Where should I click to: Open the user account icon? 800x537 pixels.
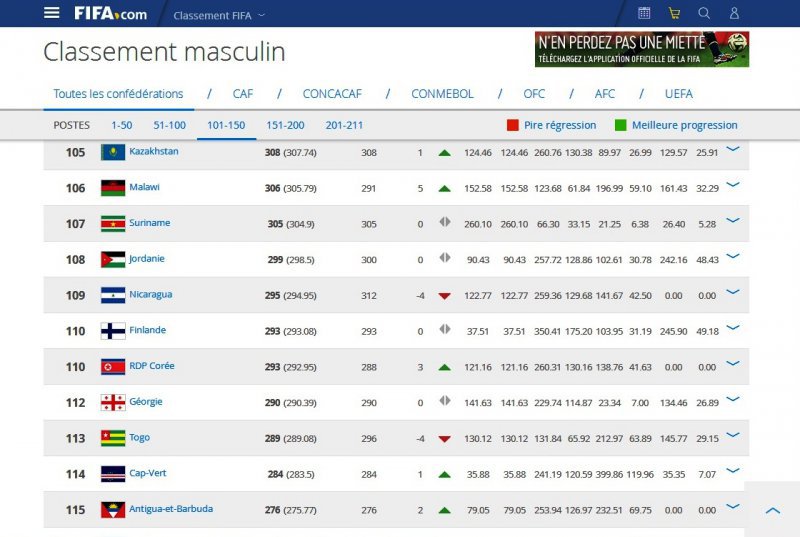click(734, 13)
